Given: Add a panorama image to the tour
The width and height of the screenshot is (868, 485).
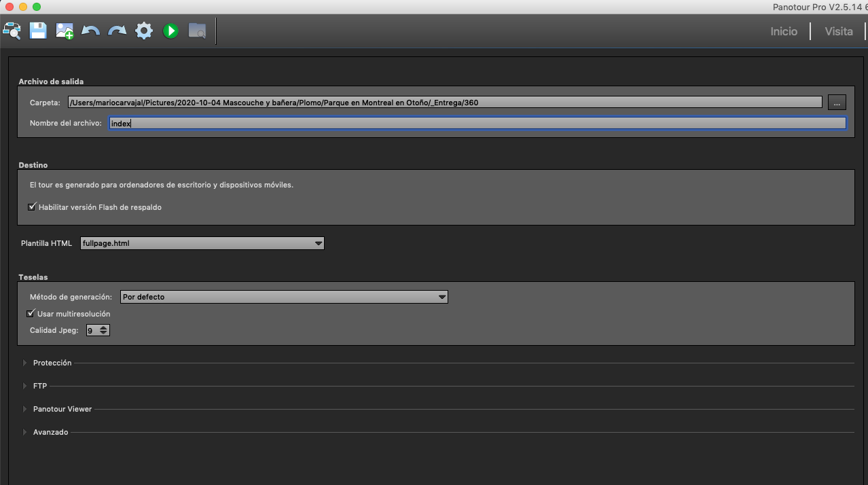Looking at the screenshot, I should point(65,31).
